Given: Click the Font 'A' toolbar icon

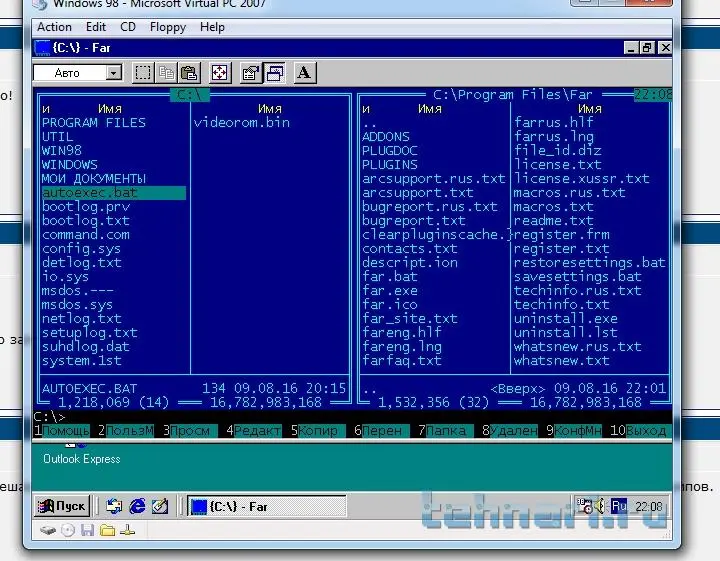Looking at the screenshot, I should pos(304,73).
